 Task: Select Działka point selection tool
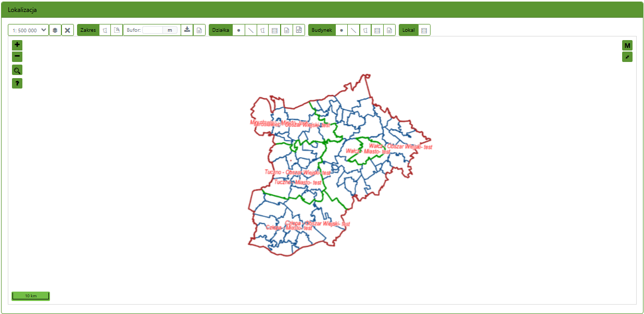pos(238,30)
